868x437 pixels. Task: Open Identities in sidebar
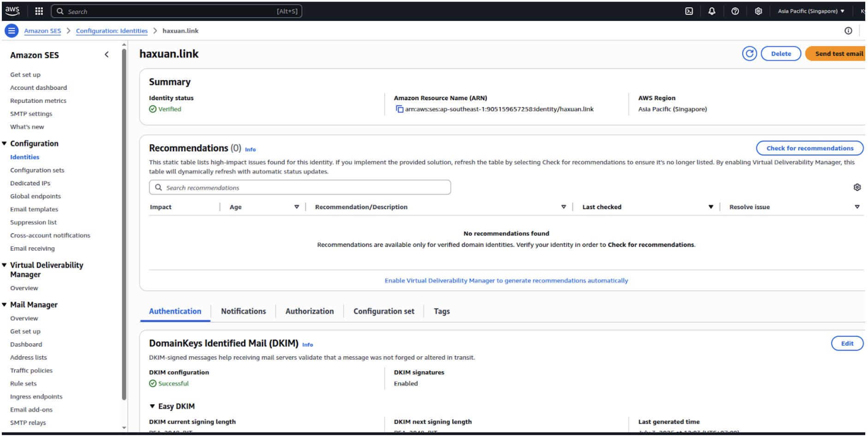[x=25, y=157]
